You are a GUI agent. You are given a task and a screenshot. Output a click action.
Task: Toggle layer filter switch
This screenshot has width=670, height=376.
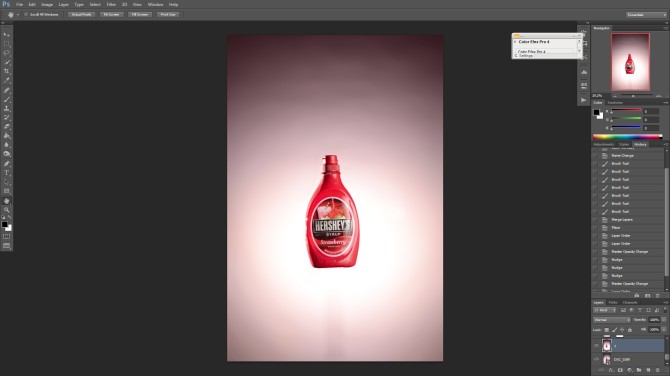(x=665, y=310)
